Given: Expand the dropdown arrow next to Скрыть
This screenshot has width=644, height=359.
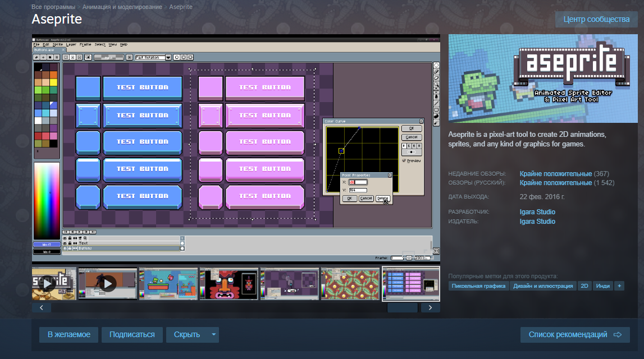Looking at the screenshot, I should (x=213, y=335).
